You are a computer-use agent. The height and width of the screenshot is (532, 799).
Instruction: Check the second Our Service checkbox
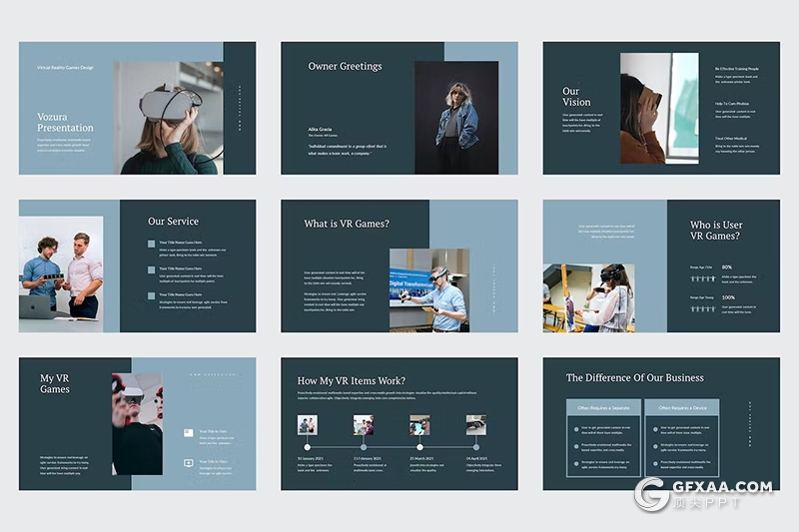click(x=152, y=268)
